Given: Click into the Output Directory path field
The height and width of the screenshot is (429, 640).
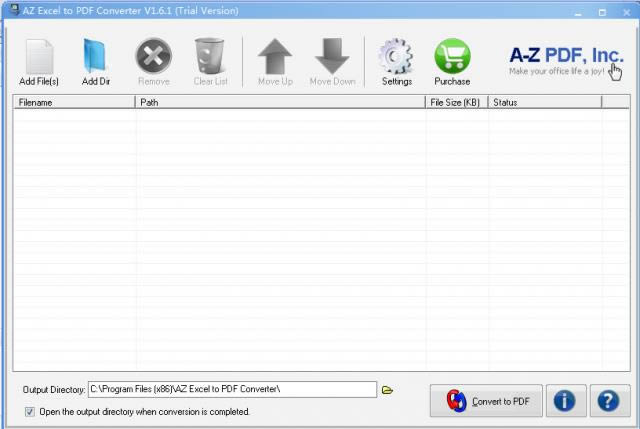Looking at the screenshot, I should pyautogui.click(x=232, y=389).
